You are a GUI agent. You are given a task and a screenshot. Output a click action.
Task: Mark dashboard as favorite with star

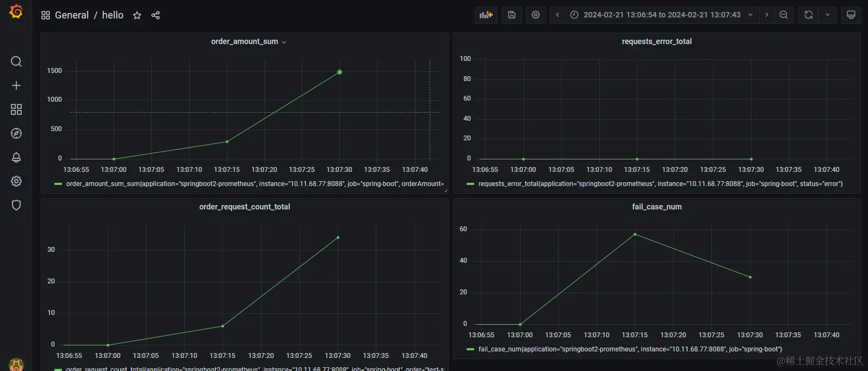click(137, 15)
